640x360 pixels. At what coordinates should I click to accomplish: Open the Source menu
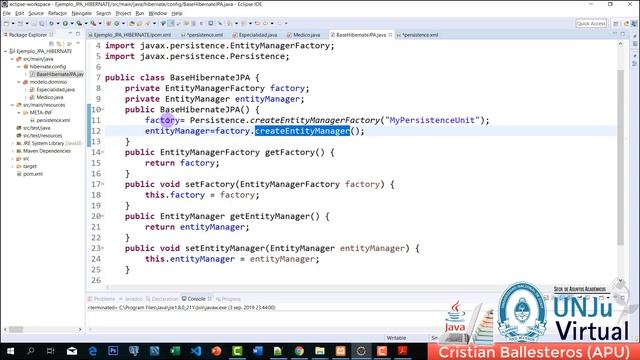click(36, 13)
